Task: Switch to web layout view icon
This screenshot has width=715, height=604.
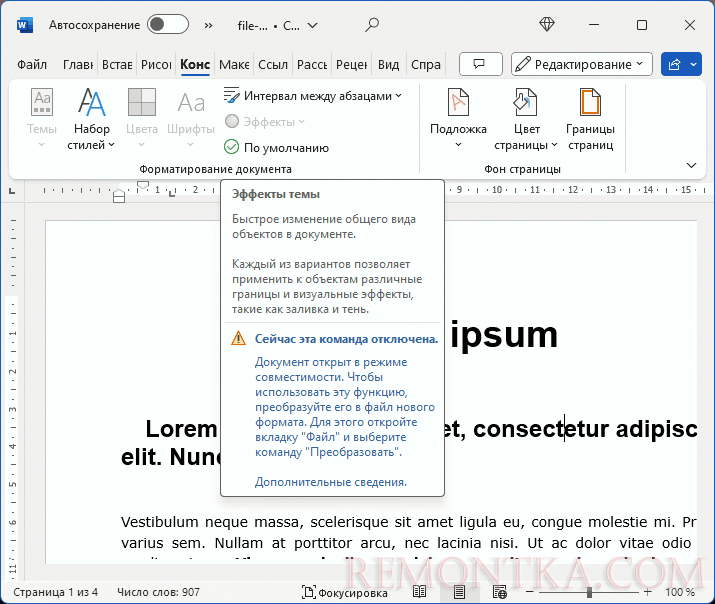Action: (x=500, y=592)
